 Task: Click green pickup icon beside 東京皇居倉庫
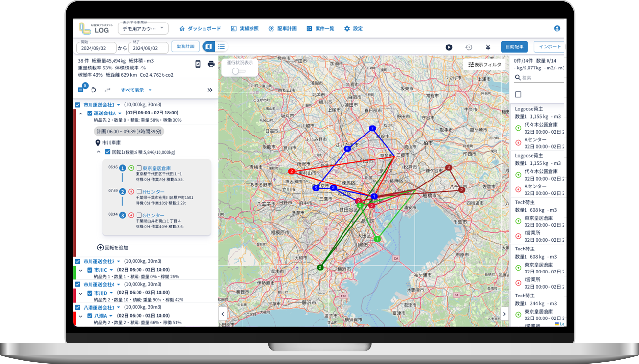131,168
